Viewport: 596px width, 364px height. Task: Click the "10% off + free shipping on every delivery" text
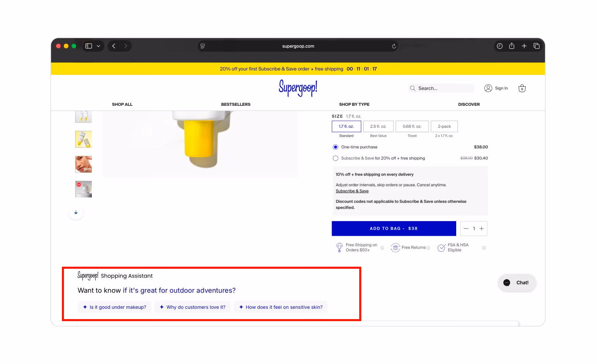coord(375,175)
